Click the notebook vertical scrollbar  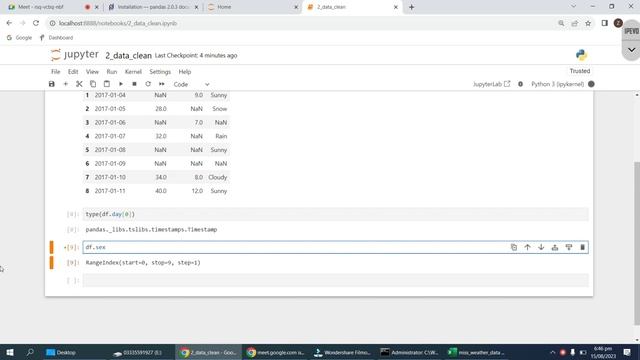[637, 243]
